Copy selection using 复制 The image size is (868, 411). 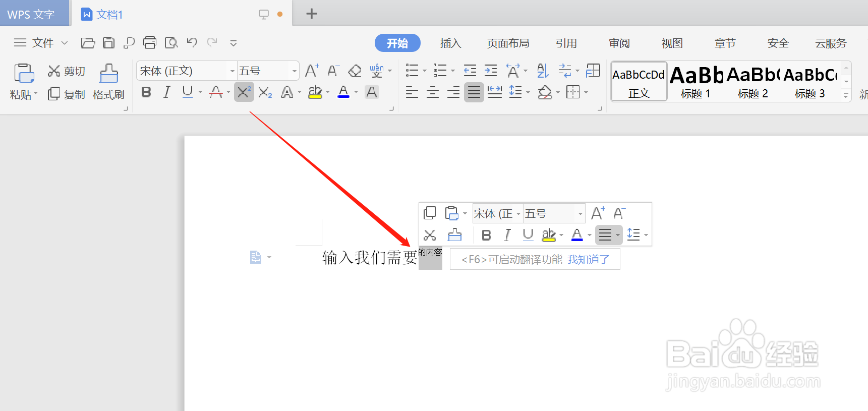tap(66, 94)
